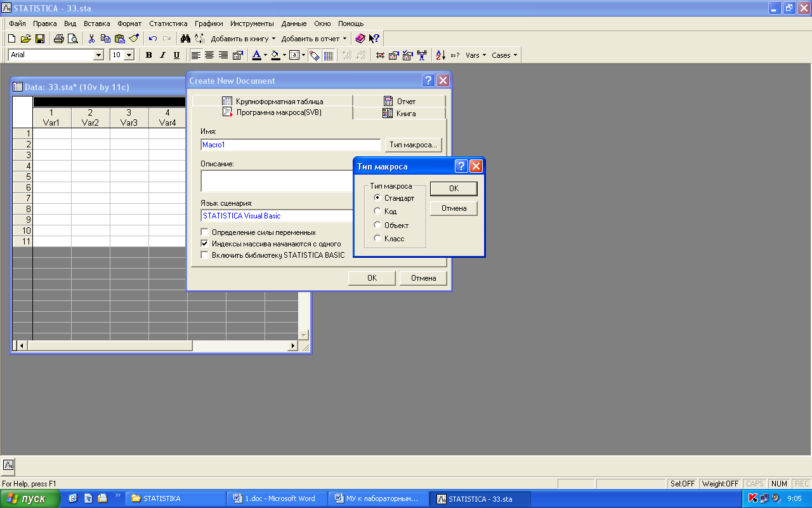Viewport: 812px width, 508px height.
Task: Open the Файл menu
Action: 17,23
